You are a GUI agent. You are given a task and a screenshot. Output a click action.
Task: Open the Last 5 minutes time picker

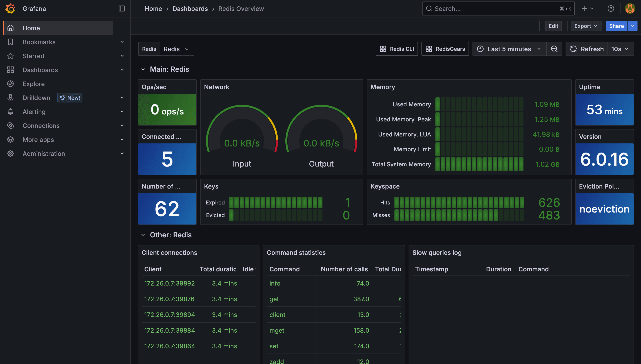point(509,49)
